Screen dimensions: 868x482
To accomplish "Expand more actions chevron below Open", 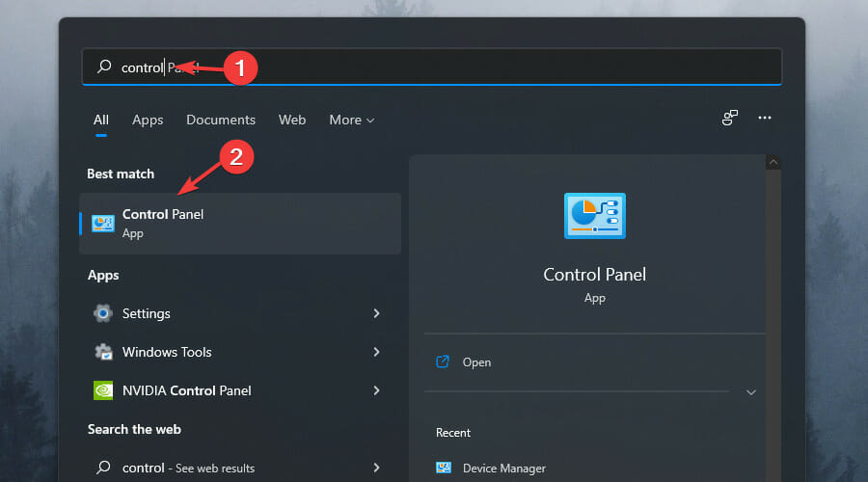I will point(750,392).
